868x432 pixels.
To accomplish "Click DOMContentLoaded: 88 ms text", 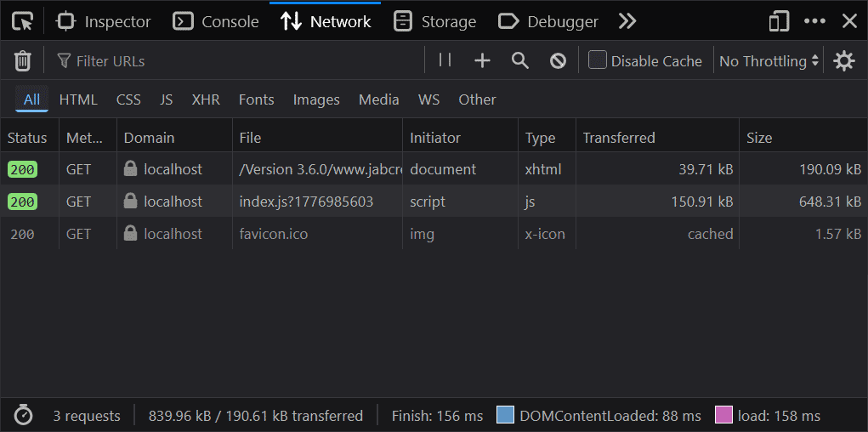I will coord(610,416).
